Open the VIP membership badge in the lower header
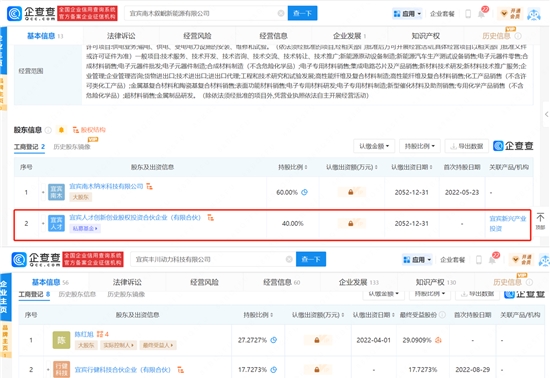550x378 pixels. point(521,260)
